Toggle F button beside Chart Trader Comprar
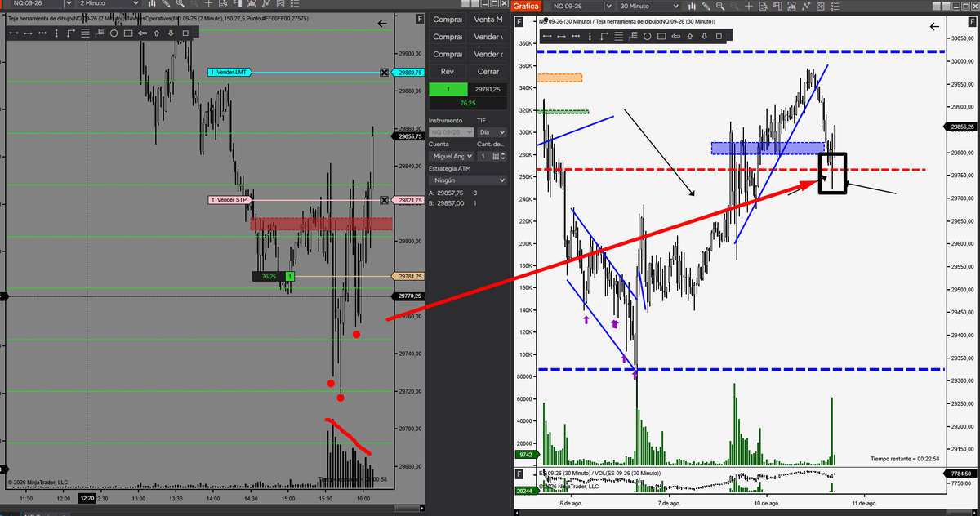Screen dimensions: 980x516 (x=420, y=19)
